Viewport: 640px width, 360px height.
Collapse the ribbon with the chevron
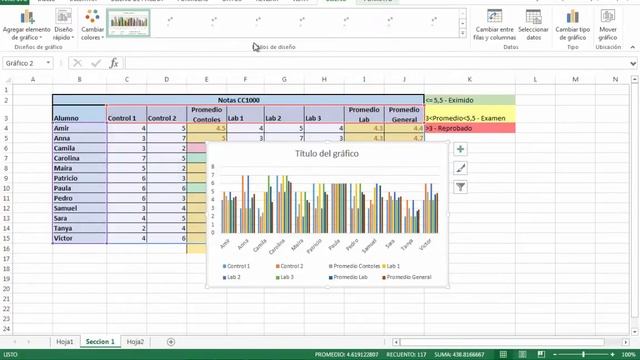(x=633, y=47)
